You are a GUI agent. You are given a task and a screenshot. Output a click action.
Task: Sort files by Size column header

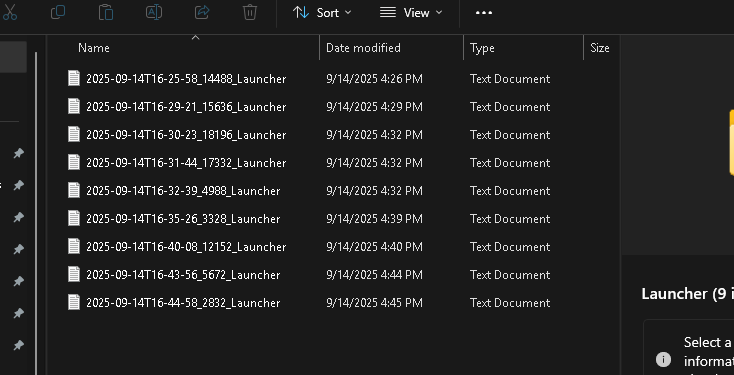[x=600, y=48]
